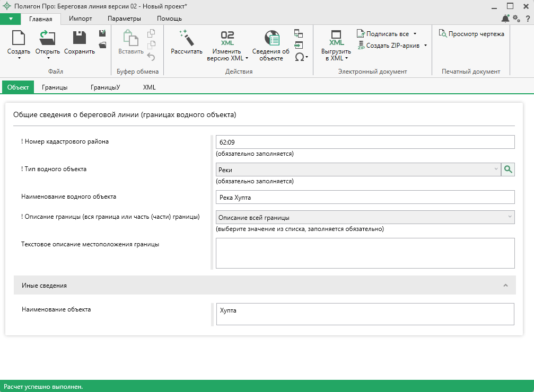The width and height of the screenshot is (534, 392).
Task: Click the Текстовое описание местоположения границы field
Action: pyautogui.click(x=365, y=253)
